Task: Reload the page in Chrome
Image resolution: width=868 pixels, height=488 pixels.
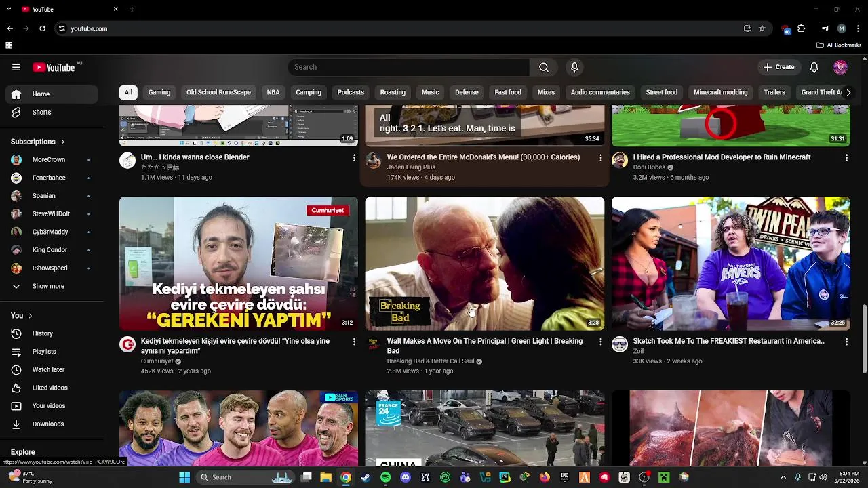Action: point(42,28)
